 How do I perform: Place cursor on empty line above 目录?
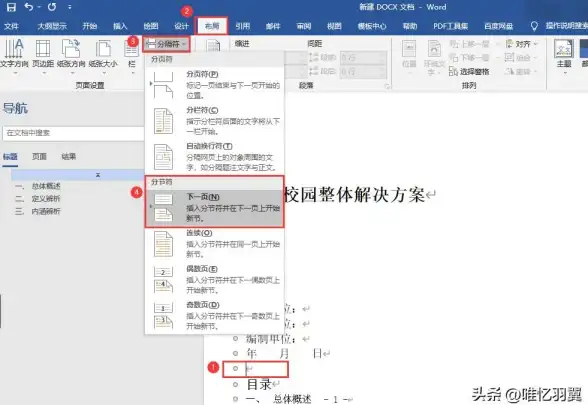(256, 369)
